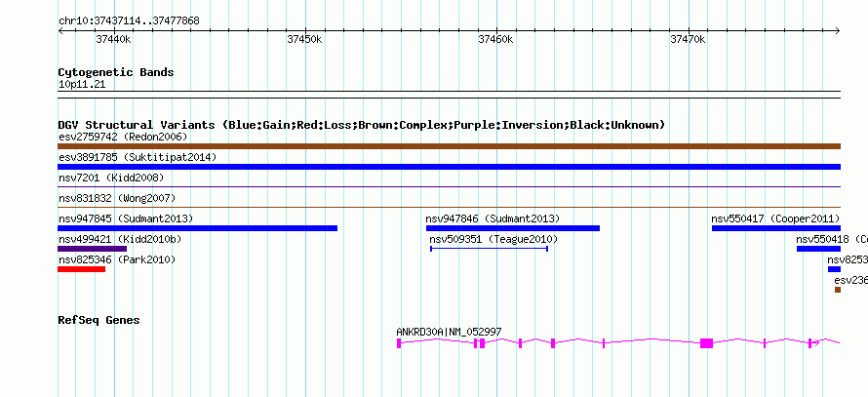Click the ANKRD30A|NM_052997 gene label
This screenshot has height=397, width=868.
(x=449, y=332)
